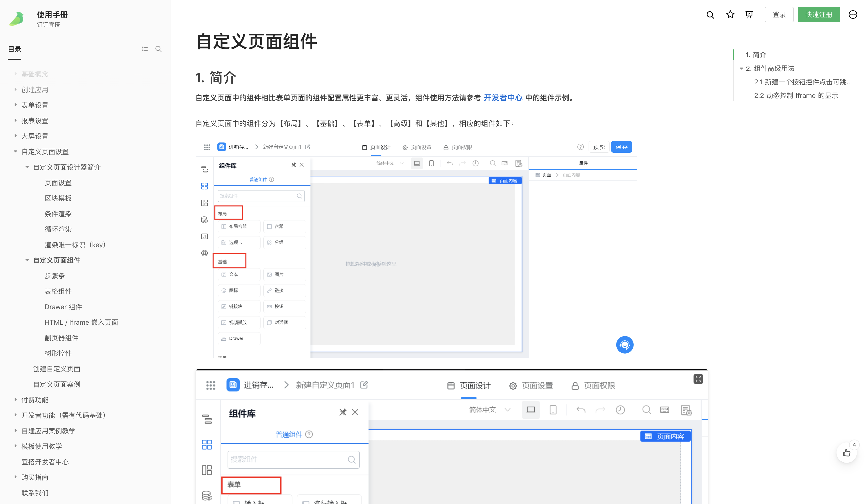This screenshot has height=504, width=868.
Task: Click the pin icon in enlarged 组件库 panel
Action: pyautogui.click(x=343, y=412)
